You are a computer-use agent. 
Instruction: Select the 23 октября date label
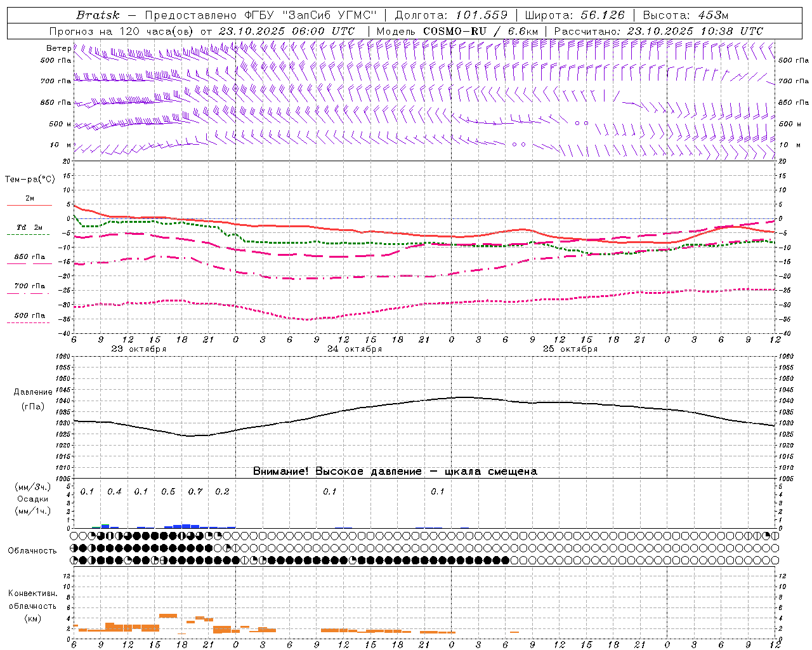139,349
